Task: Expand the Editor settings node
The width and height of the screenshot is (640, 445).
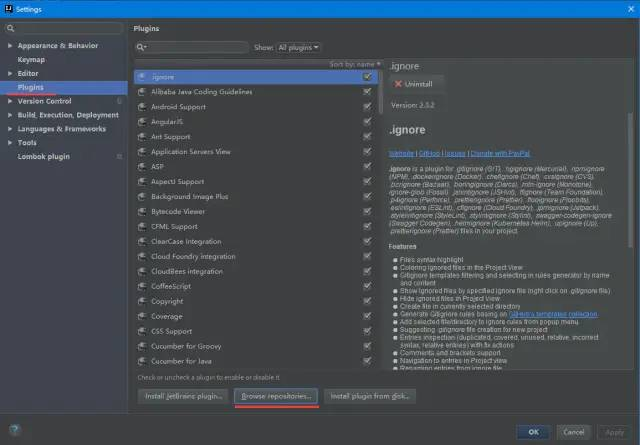Action: click(10, 73)
